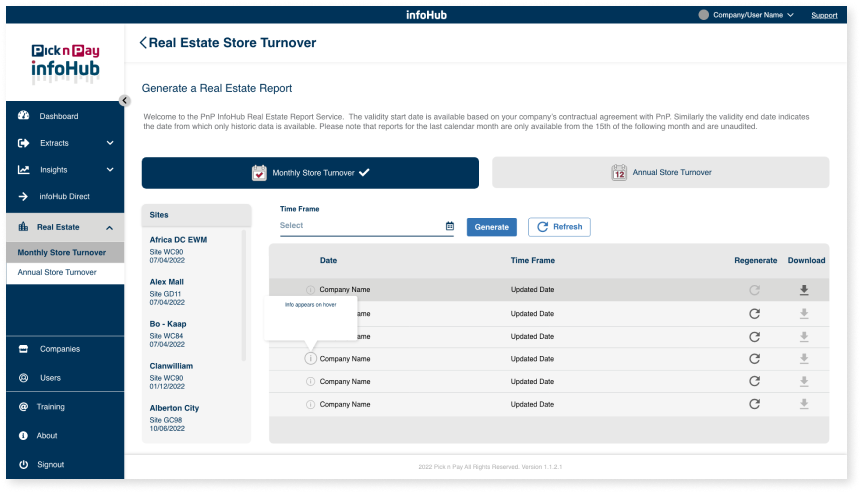Click the Time Frame column header
Screen dimensions: 861x493
[533, 260]
